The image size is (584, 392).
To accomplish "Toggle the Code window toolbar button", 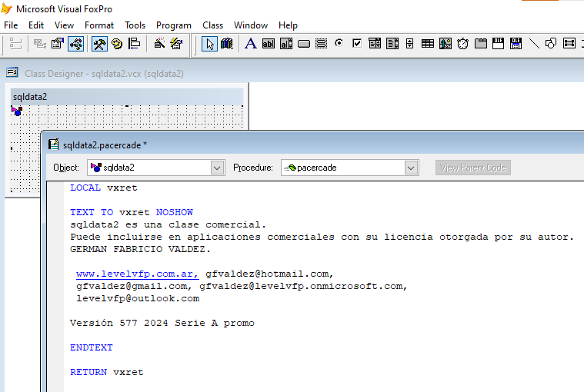I will [x=75, y=44].
